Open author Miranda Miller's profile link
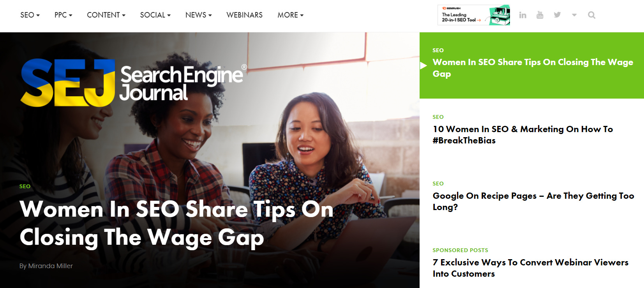 point(50,266)
